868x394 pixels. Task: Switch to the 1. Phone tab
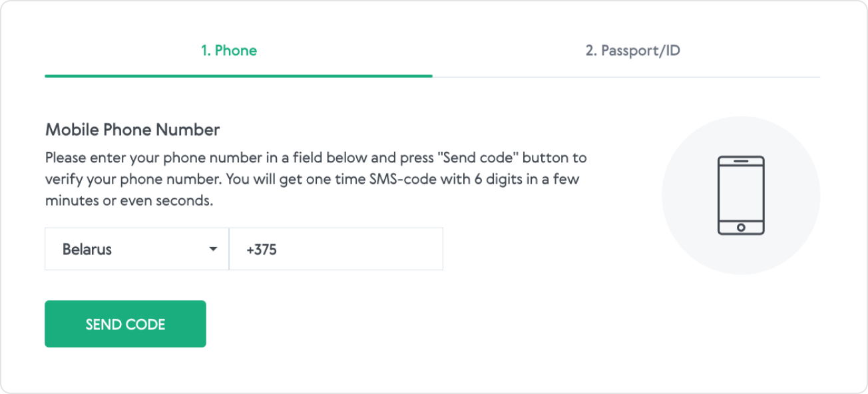[229, 51]
